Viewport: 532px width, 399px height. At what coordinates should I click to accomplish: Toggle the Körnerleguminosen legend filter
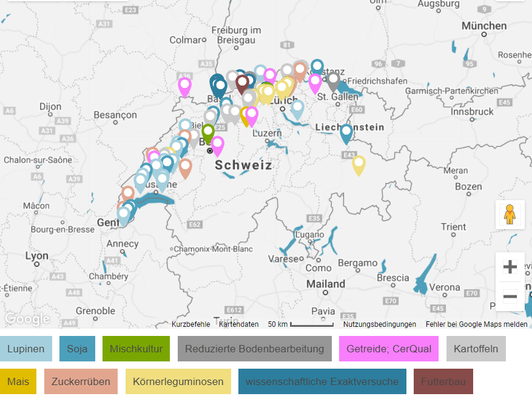pos(178,381)
